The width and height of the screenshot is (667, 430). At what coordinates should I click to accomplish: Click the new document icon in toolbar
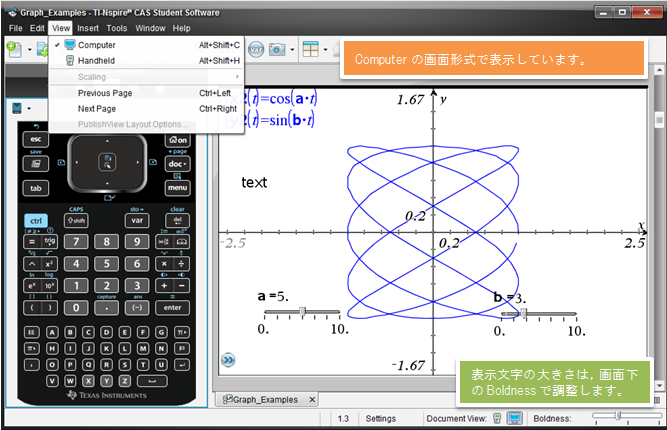click(x=14, y=49)
